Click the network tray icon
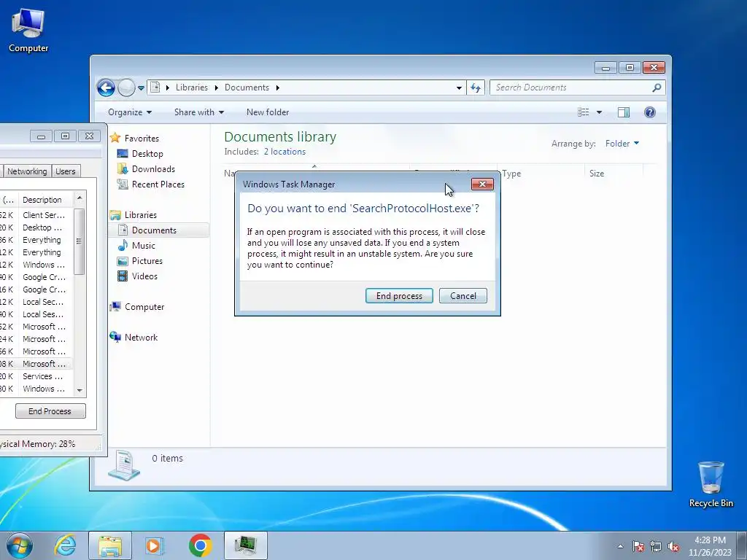Viewport: 747px width, 560px height. [656, 546]
